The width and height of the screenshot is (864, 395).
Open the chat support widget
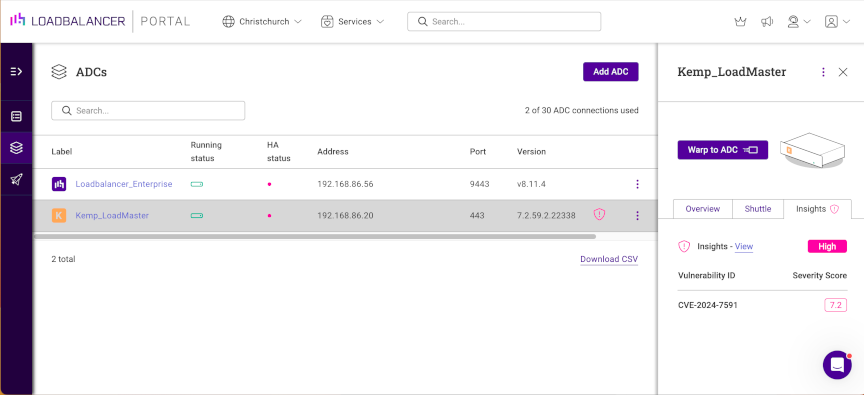click(837, 365)
